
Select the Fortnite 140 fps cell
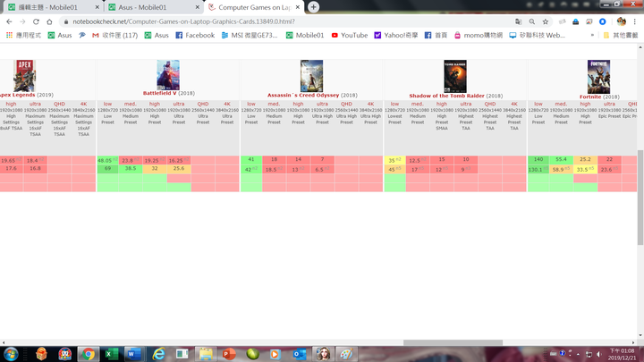(538, 160)
